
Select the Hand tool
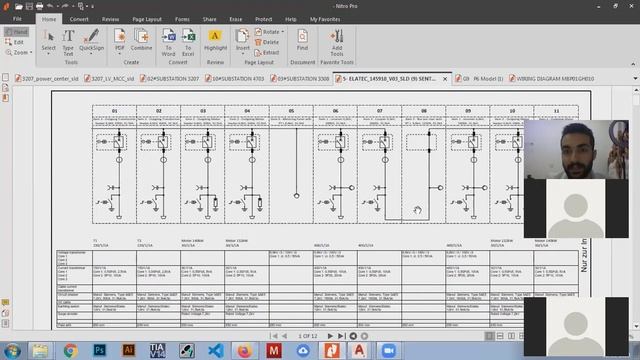pos(16,32)
